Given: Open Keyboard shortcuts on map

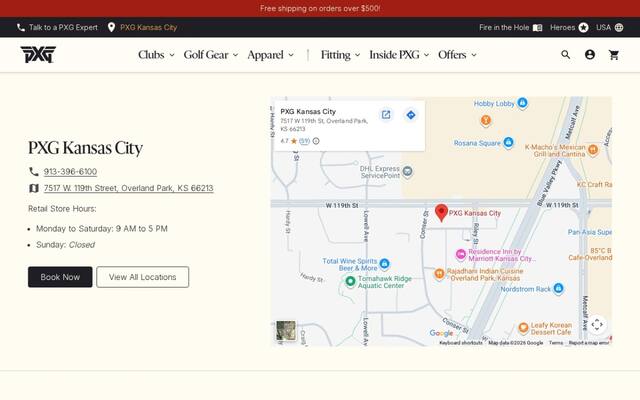Looking at the screenshot, I should point(461,343).
